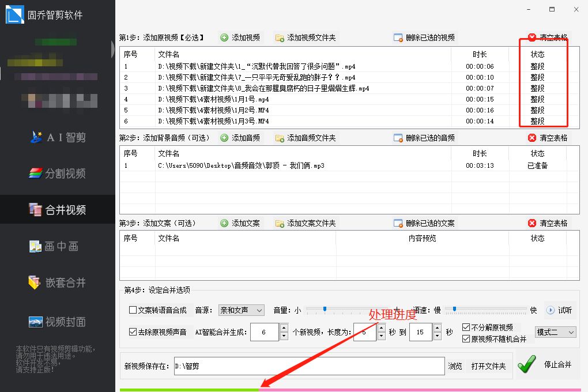Adjust the 语速 speed slider

point(454,309)
